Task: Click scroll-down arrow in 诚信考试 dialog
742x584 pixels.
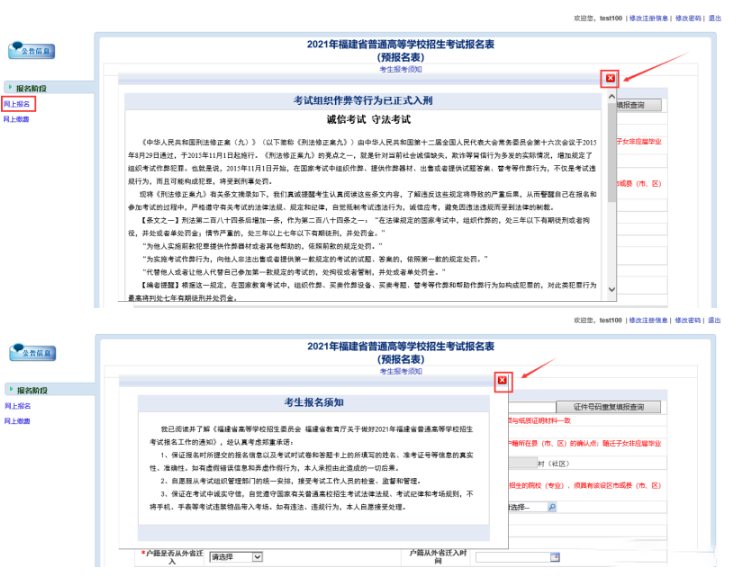Action: [611, 289]
